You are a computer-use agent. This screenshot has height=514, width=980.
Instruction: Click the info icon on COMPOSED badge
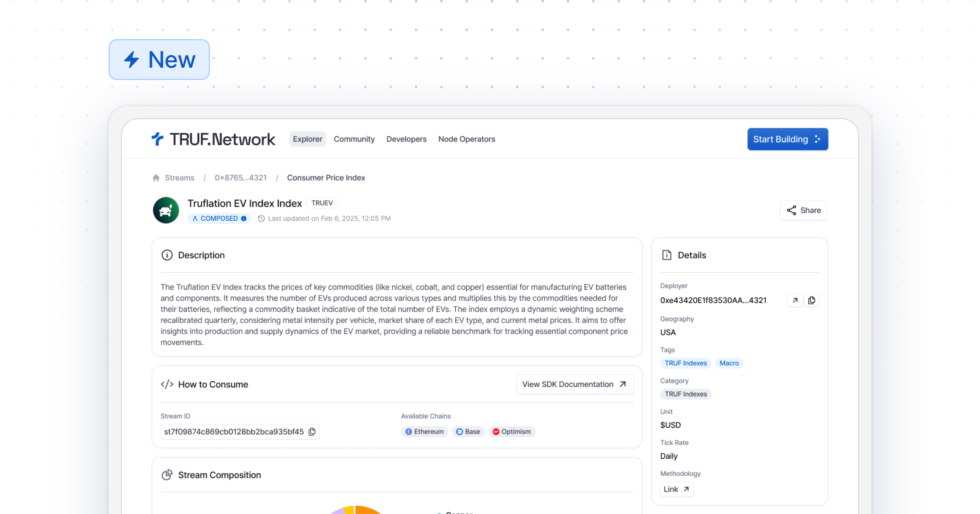click(x=244, y=219)
